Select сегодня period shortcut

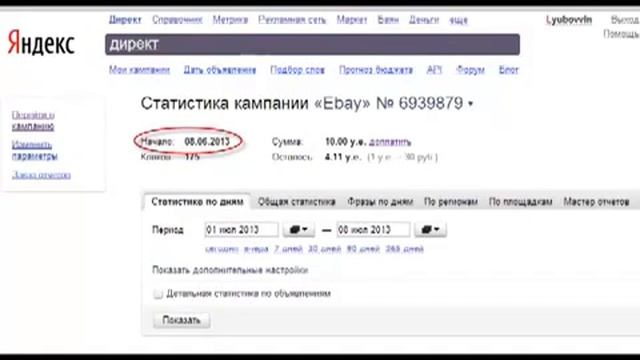(x=222, y=249)
